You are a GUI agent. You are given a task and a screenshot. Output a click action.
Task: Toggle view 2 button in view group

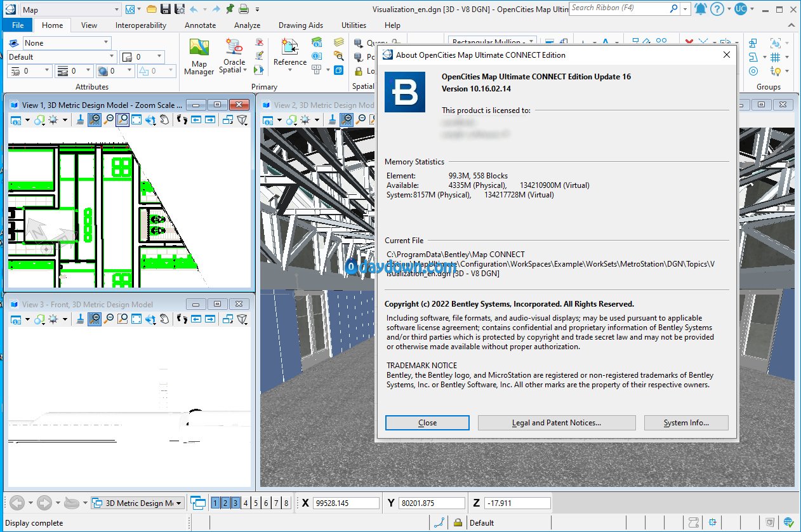(225, 503)
